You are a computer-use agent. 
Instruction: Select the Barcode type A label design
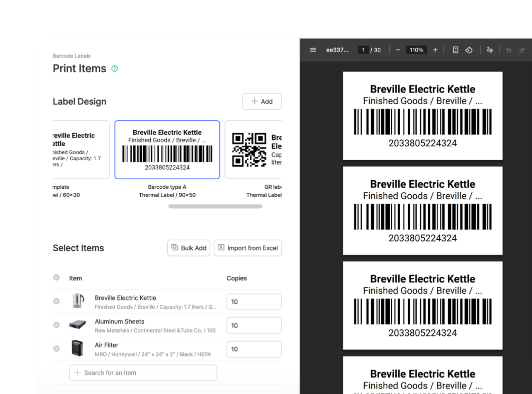[167, 150]
